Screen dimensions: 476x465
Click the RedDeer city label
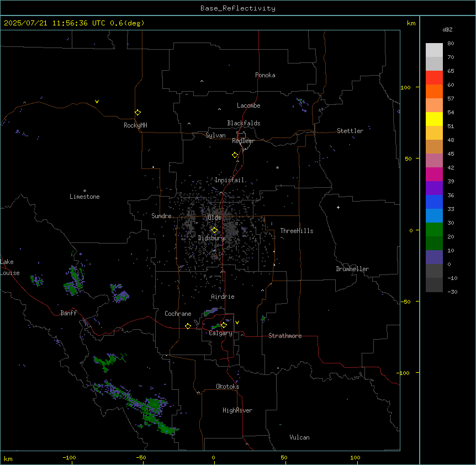pyautogui.click(x=243, y=141)
